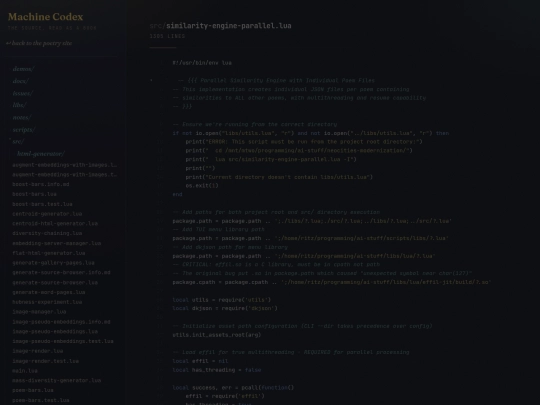This screenshot has width=540, height=405.
Task: Open boost-bars.test.lua file
Action: [42, 204]
